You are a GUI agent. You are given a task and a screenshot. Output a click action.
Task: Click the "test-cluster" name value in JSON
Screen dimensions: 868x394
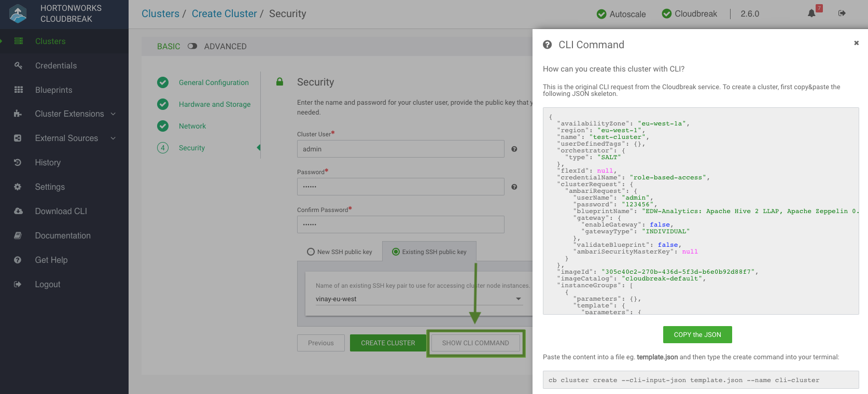[617, 137]
